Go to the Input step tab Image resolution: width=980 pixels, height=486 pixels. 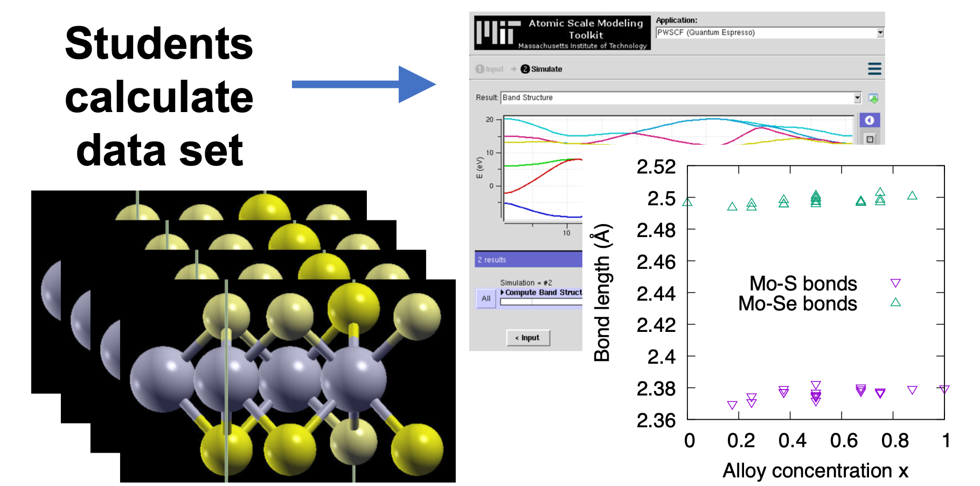click(x=490, y=69)
